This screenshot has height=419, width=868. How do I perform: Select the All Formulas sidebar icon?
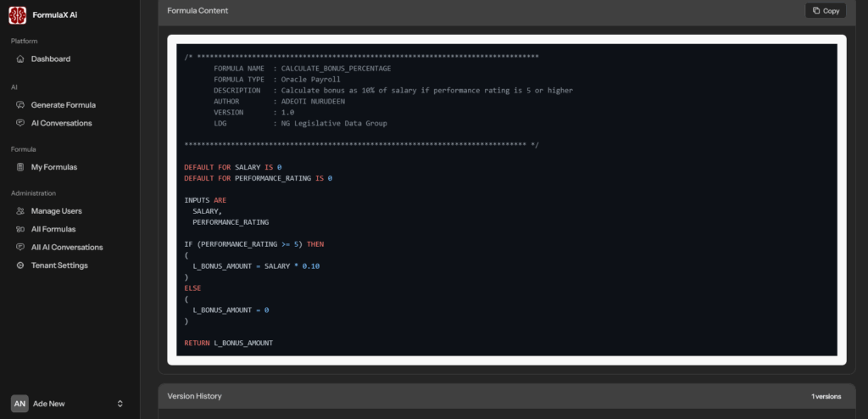(x=20, y=229)
